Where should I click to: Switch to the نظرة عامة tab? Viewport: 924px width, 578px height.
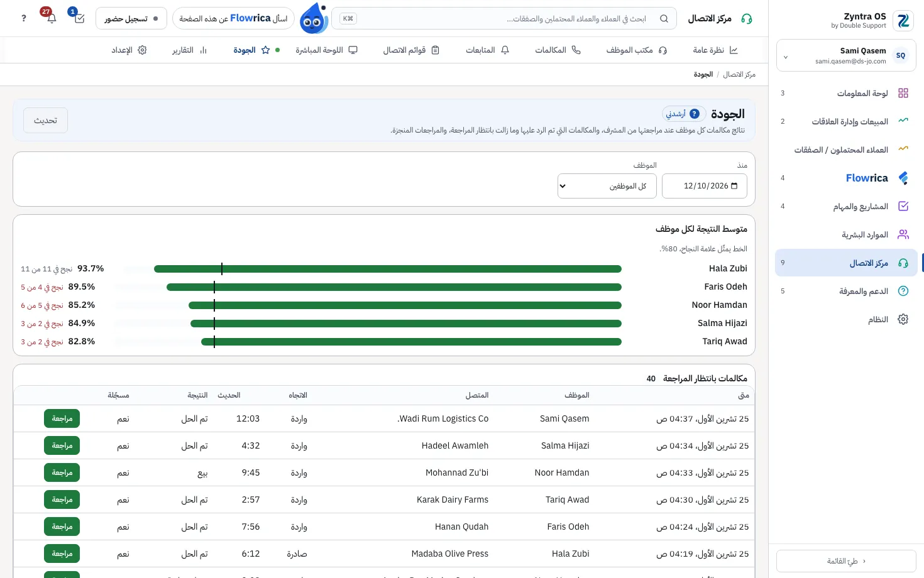[715, 50]
